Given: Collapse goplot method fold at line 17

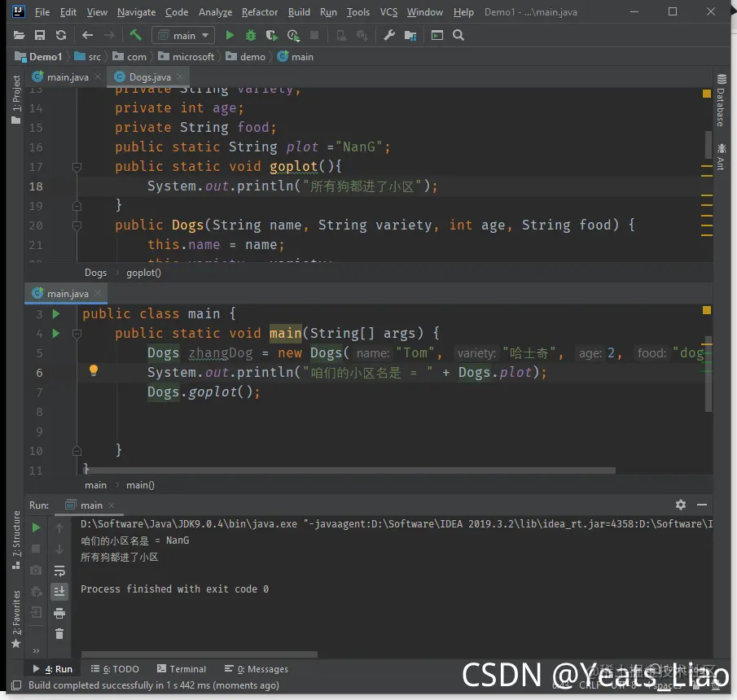Looking at the screenshot, I should point(77,166).
